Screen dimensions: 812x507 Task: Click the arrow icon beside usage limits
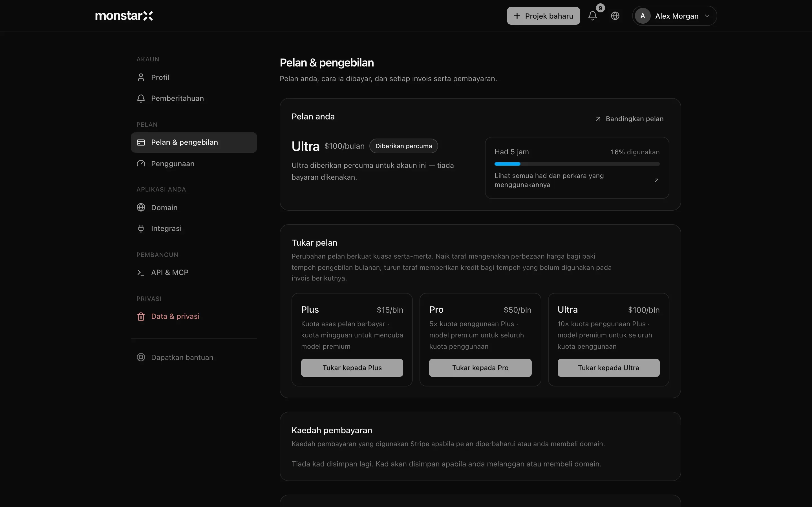(657, 180)
